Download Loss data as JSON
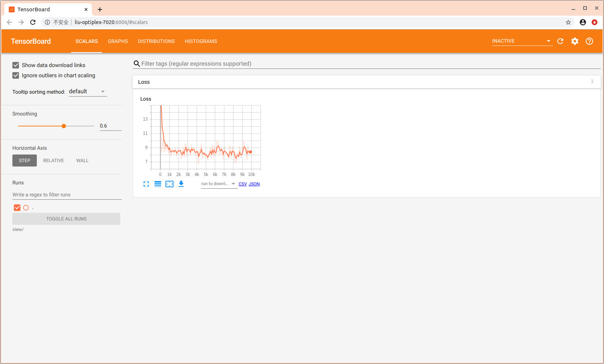The width and height of the screenshot is (604, 364). pos(254,184)
